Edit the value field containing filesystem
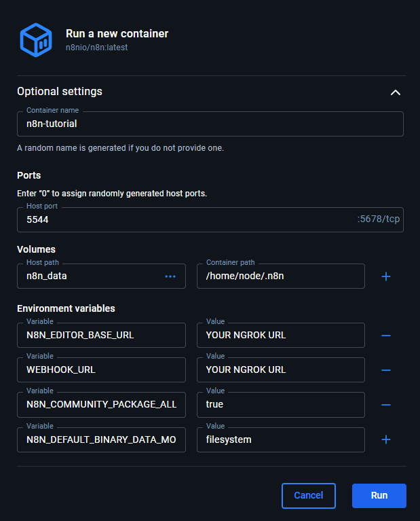 280,439
